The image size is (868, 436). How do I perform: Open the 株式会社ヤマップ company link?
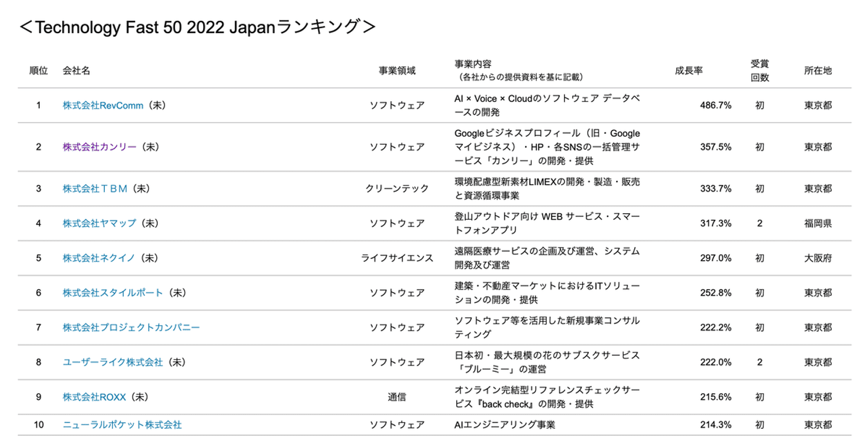point(99,223)
